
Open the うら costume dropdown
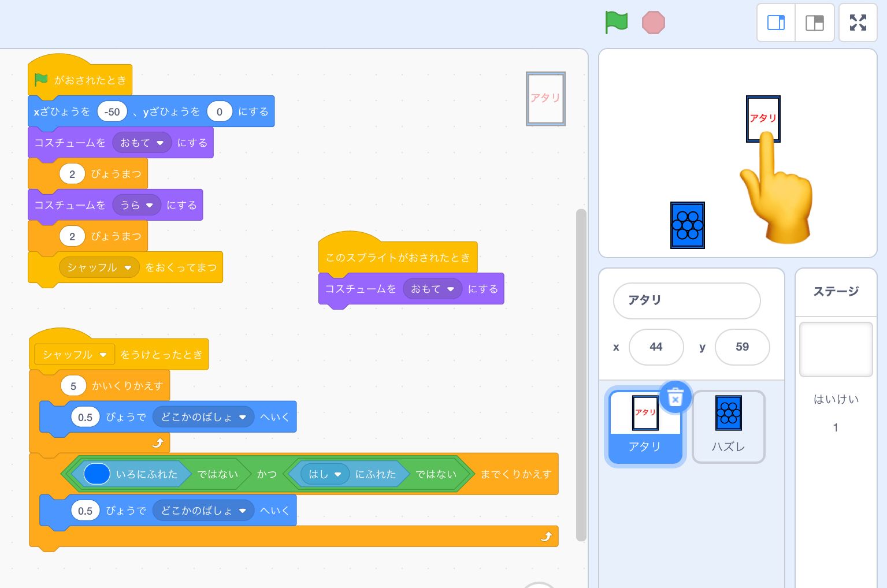coord(136,205)
